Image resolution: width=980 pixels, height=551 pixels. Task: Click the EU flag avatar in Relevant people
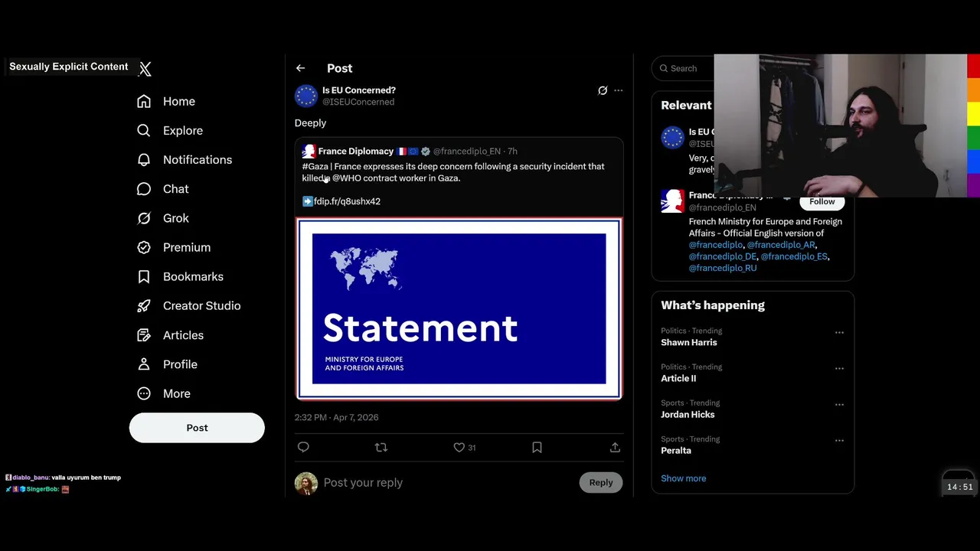672,138
